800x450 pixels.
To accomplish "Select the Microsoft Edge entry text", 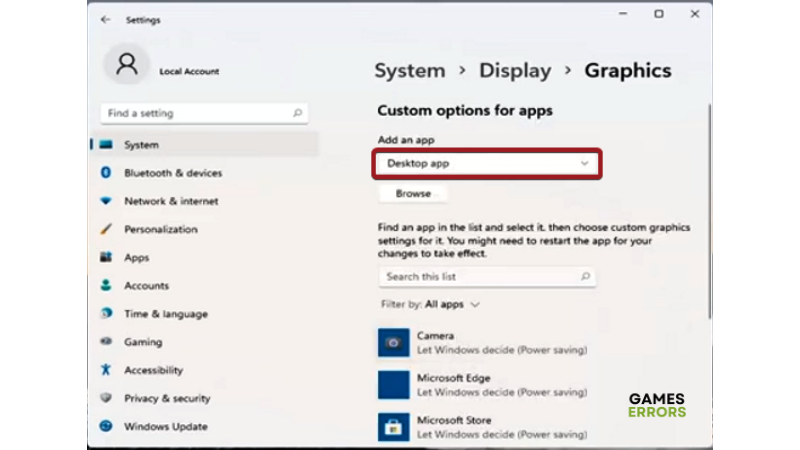I will [x=502, y=385].
